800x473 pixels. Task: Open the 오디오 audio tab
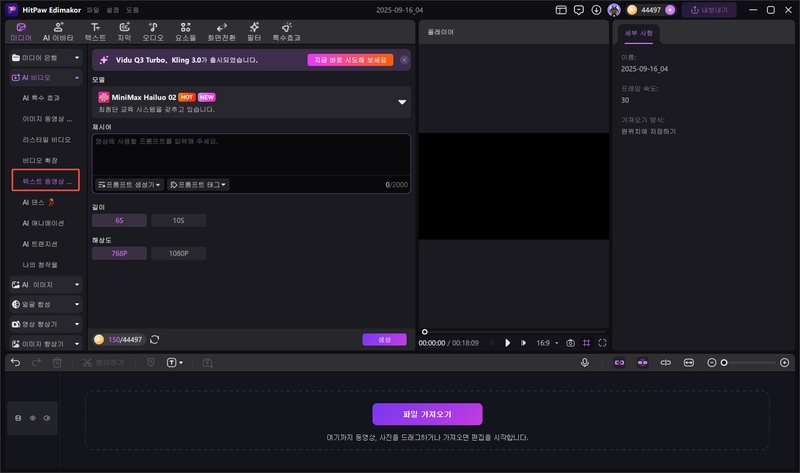point(153,32)
